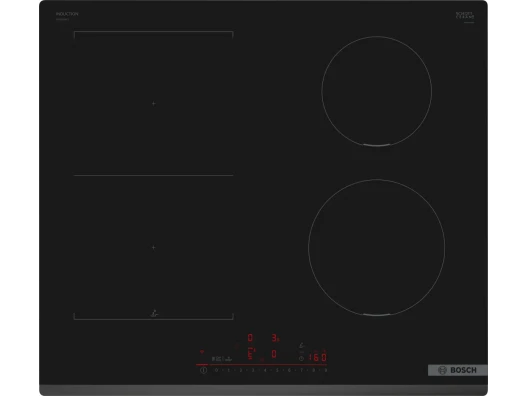Select the red Wi-Fi indicator icon
This screenshot has width=528, height=396.
click(x=202, y=352)
